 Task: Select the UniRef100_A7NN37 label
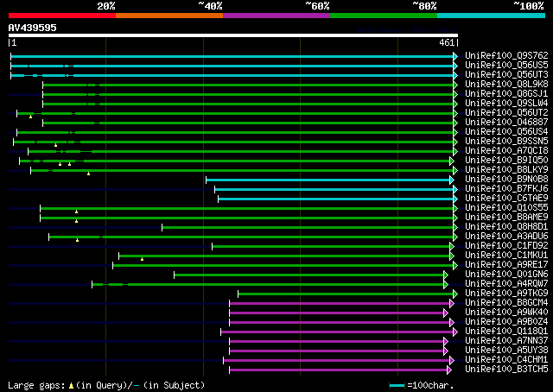pos(506,341)
